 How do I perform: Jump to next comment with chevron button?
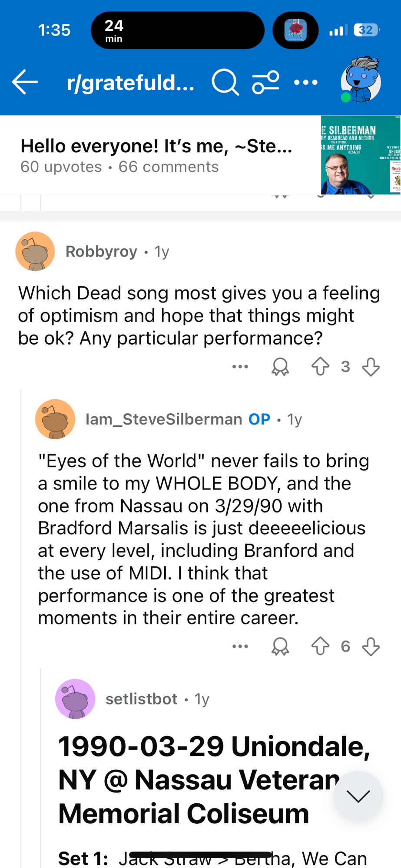358,796
